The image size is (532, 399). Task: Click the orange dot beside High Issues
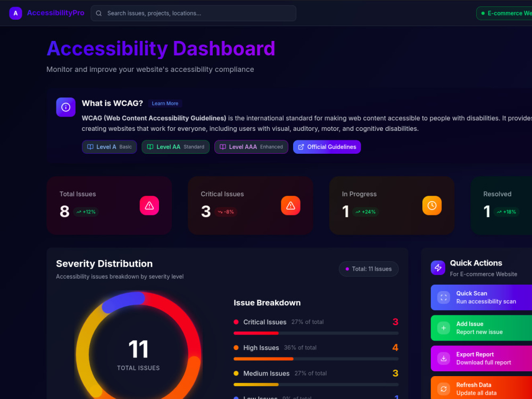point(236,348)
